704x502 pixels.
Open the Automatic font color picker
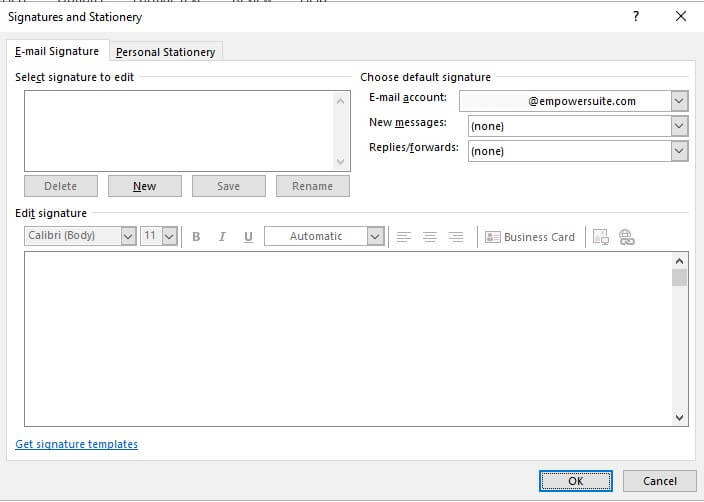[375, 237]
